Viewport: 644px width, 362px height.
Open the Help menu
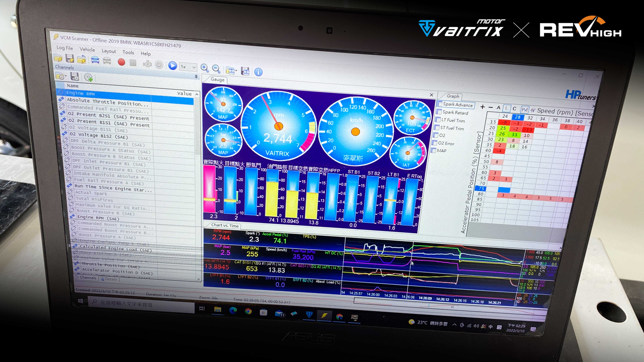coord(146,54)
